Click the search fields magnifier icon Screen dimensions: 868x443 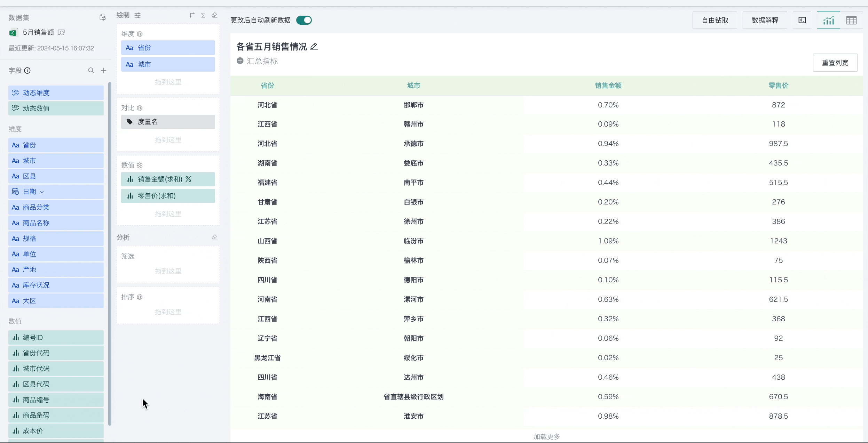pos(91,71)
